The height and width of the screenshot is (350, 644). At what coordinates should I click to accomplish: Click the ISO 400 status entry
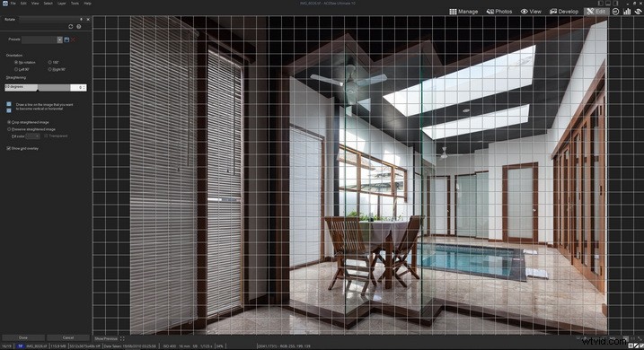(169, 346)
